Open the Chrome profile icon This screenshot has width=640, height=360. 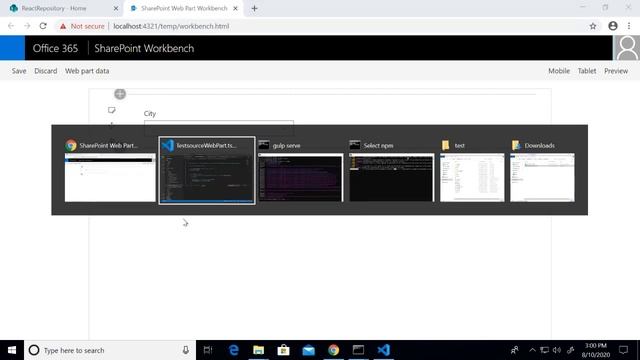click(x=613, y=26)
